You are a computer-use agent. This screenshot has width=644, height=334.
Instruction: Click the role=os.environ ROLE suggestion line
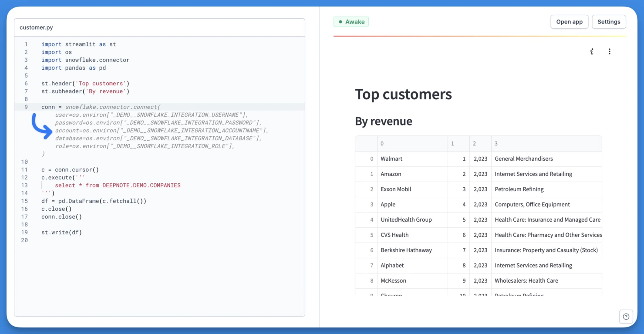tap(145, 146)
